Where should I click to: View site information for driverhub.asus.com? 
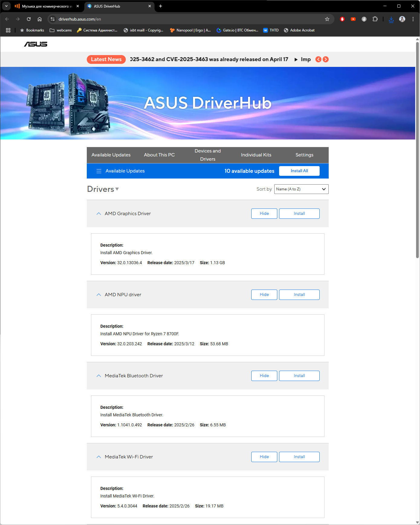tap(53, 19)
